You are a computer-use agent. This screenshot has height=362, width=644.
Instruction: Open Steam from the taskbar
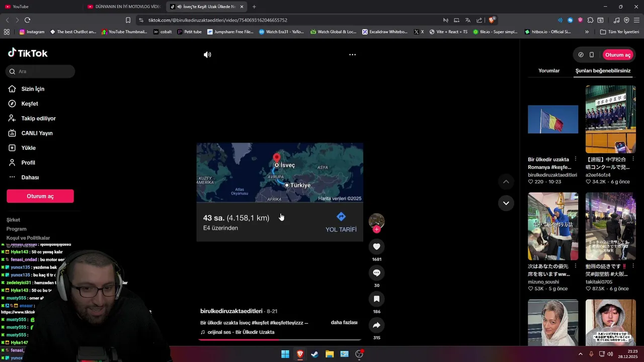[x=314, y=354]
